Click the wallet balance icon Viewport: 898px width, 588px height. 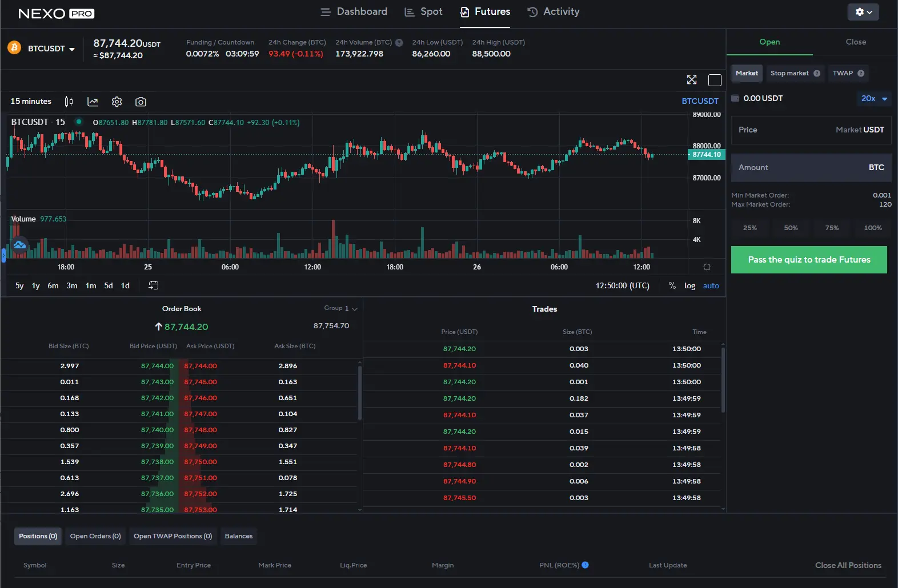pos(736,98)
